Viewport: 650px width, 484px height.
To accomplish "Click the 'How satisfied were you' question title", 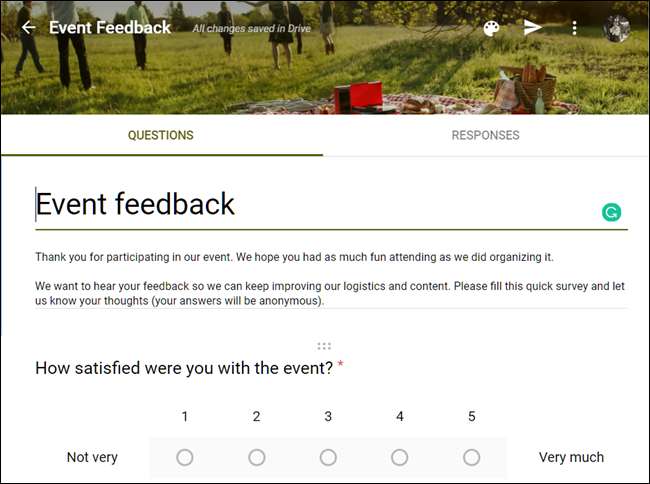I will click(184, 368).
